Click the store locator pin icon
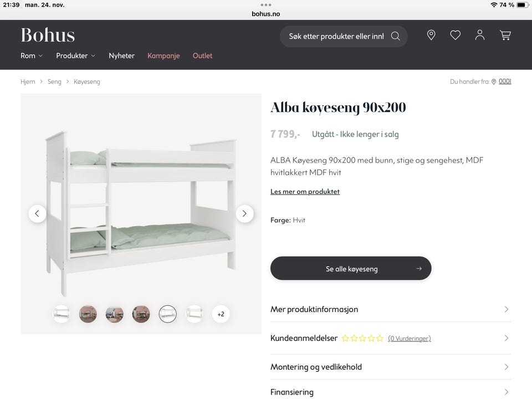This screenshot has height=399, width=532. click(x=431, y=35)
